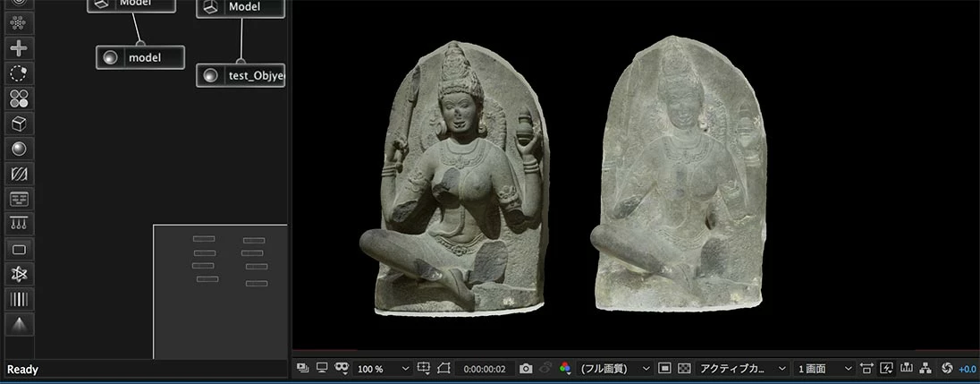Screen dimensions: 980x384
Task: Click the four-circles group icon in sidebar
Action: tap(19, 98)
